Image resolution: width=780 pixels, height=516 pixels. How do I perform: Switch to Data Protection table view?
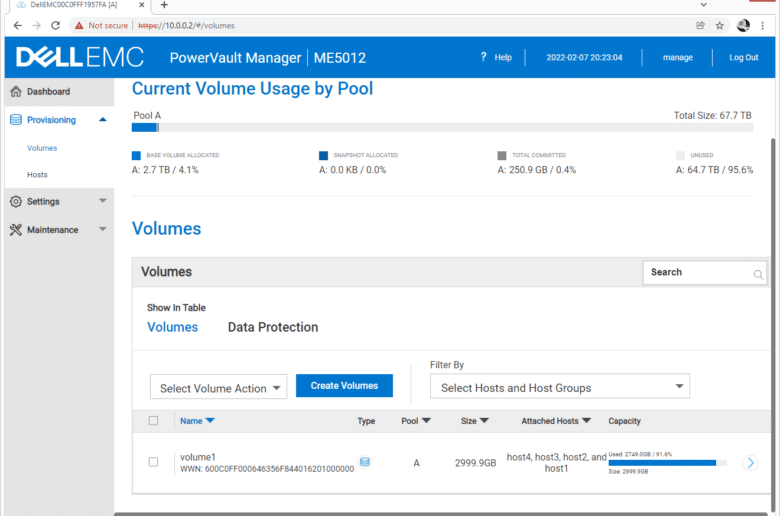click(x=273, y=327)
